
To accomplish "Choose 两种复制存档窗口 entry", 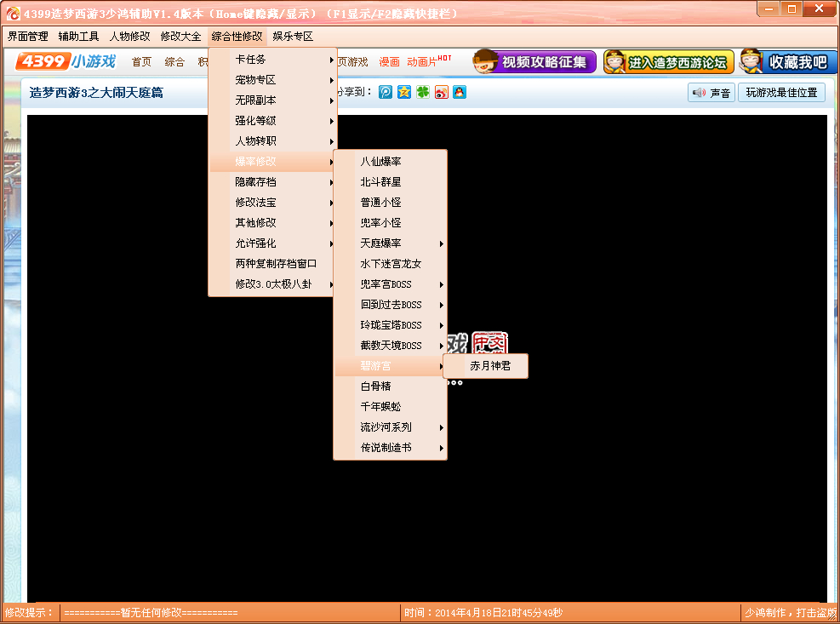I will pyautogui.click(x=272, y=263).
